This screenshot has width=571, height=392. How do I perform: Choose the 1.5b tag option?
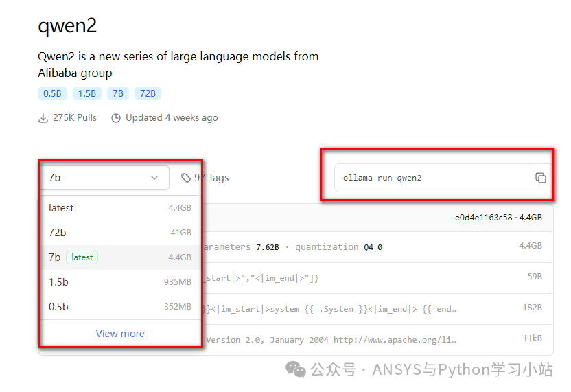coord(120,282)
